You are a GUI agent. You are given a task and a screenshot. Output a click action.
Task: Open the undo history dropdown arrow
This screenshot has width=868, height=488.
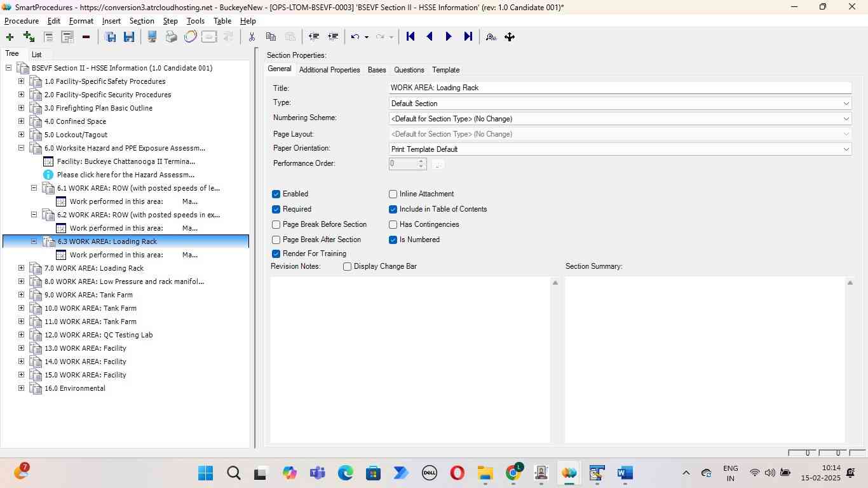point(367,37)
